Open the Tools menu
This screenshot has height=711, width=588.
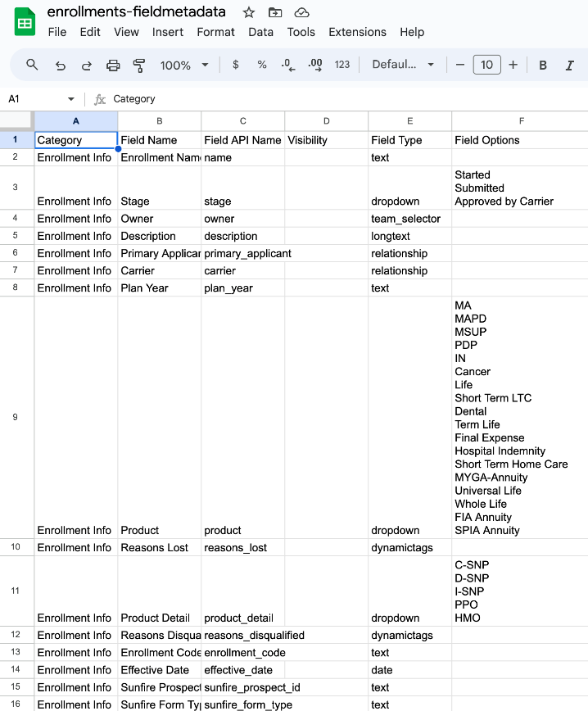tap(301, 32)
